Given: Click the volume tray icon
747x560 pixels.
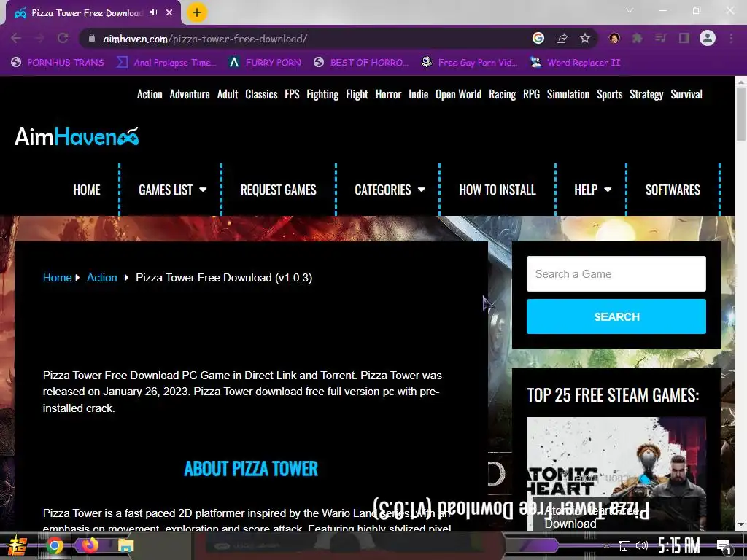Looking at the screenshot, I should (642, 545).
